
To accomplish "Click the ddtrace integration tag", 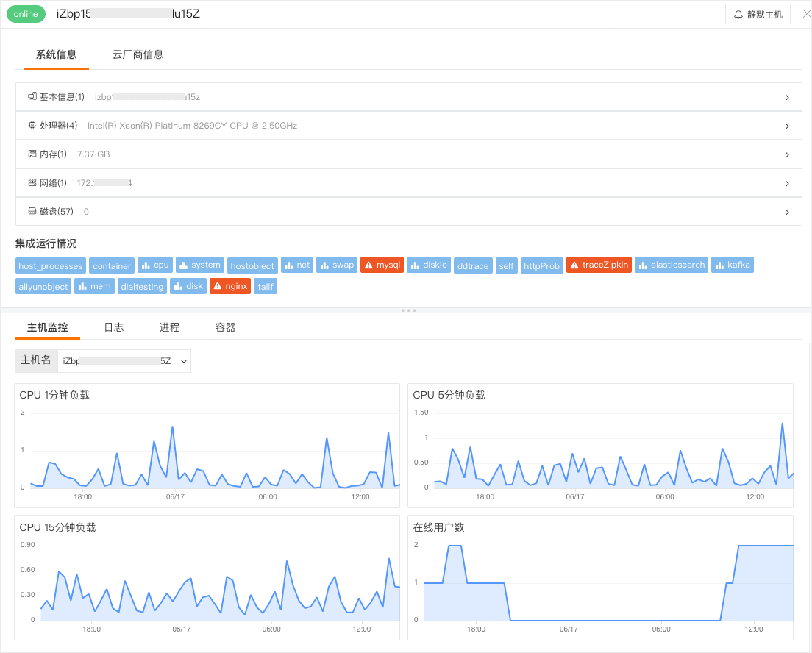I will pyautogui.click(x=473, y=265).
